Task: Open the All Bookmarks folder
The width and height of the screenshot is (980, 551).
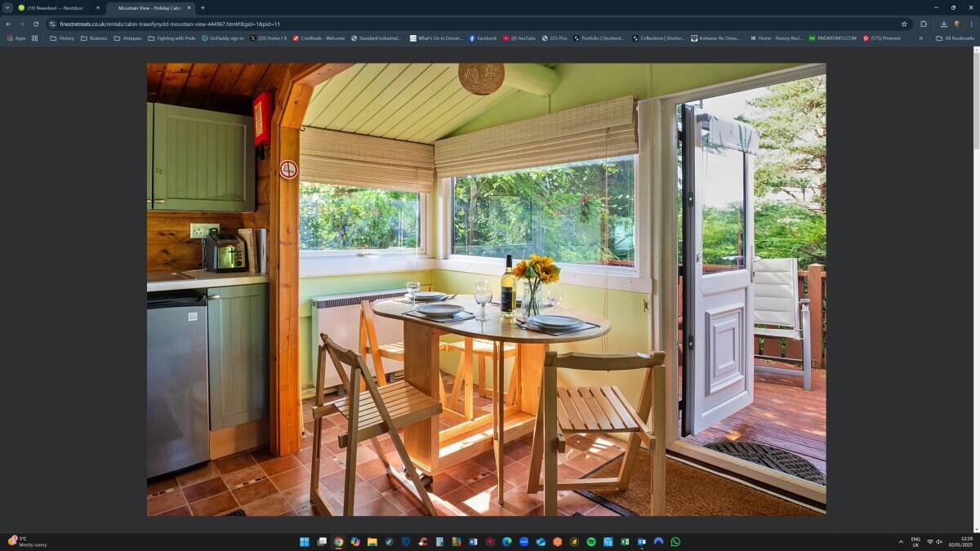Action: 955,38
